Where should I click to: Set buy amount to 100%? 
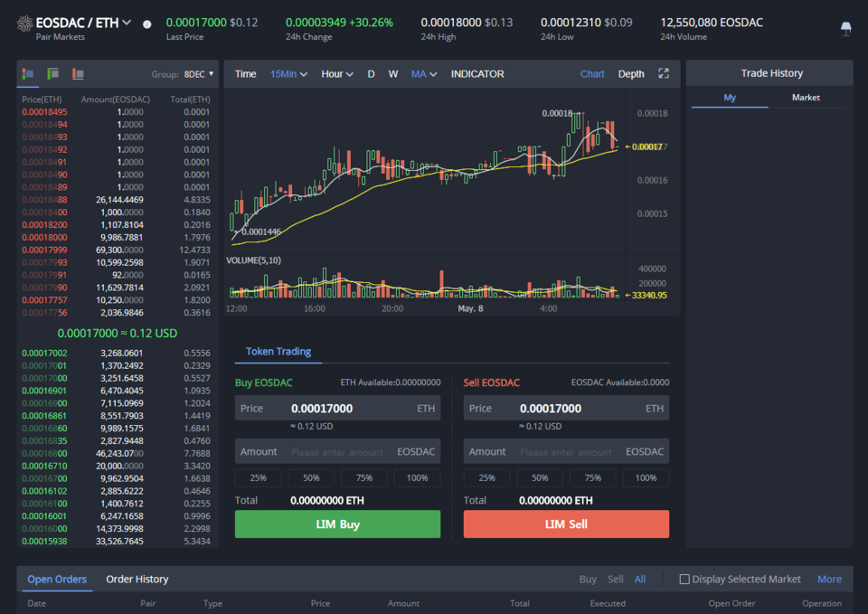coord(417,477)
